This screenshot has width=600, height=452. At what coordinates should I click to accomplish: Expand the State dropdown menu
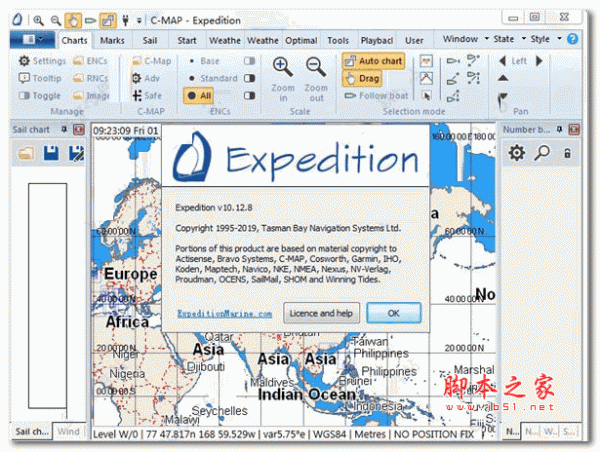point(509,39)
